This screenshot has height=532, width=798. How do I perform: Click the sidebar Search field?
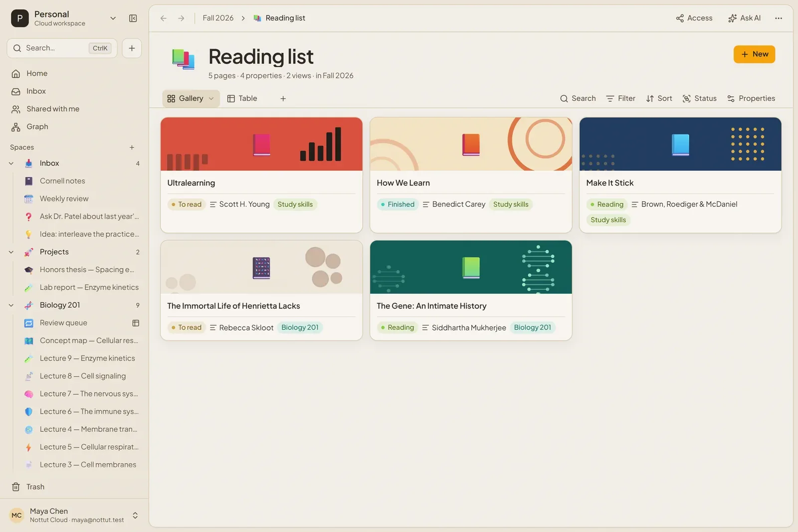click(62, 48)
